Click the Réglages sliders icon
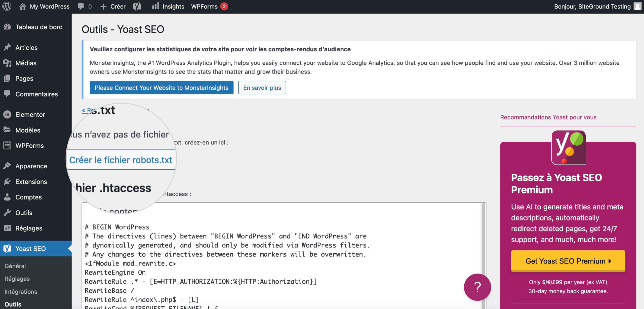The image size is (644, 309). (x=8, y=228)
